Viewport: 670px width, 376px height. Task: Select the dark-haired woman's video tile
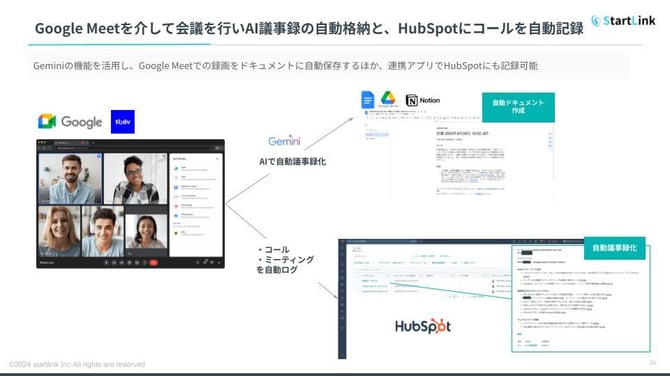pos(146,231)
